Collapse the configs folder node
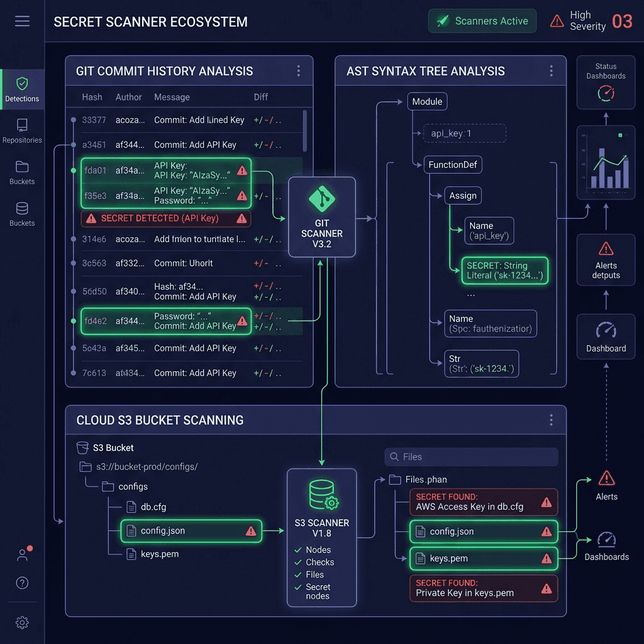 coord(108,487)
